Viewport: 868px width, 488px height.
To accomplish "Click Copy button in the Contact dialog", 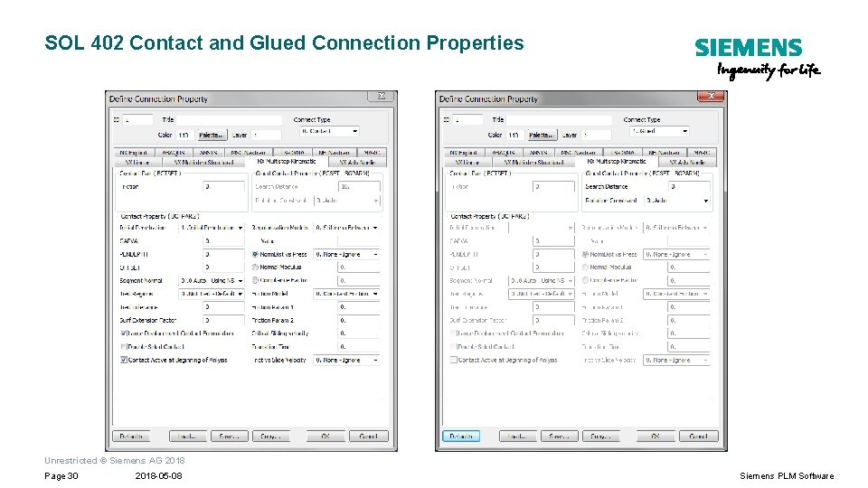I will tap(270, 436).
